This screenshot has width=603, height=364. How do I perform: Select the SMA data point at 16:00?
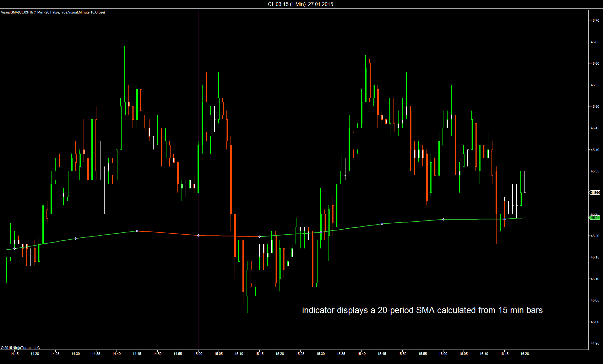443,219
